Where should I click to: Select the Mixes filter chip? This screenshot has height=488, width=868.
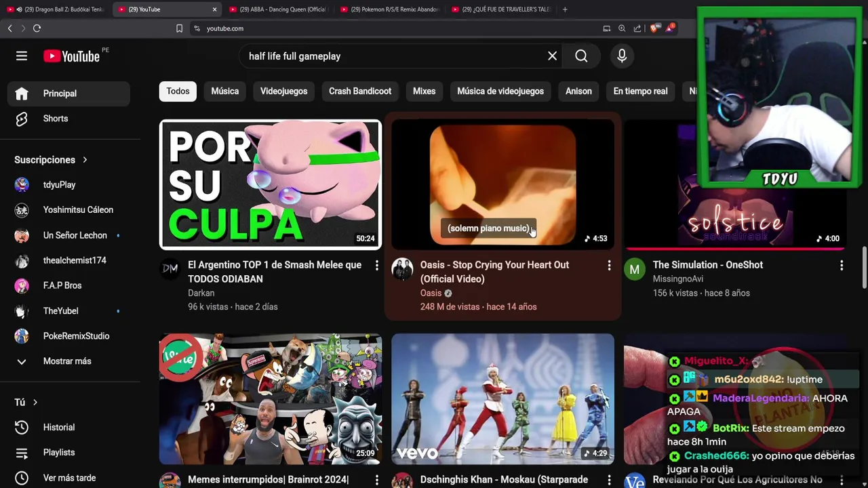pyautogui.click(x=424, y=91)
